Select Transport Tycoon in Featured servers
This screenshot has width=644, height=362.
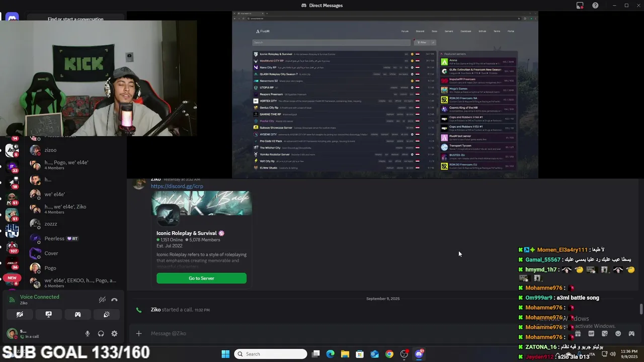[478, 147]
